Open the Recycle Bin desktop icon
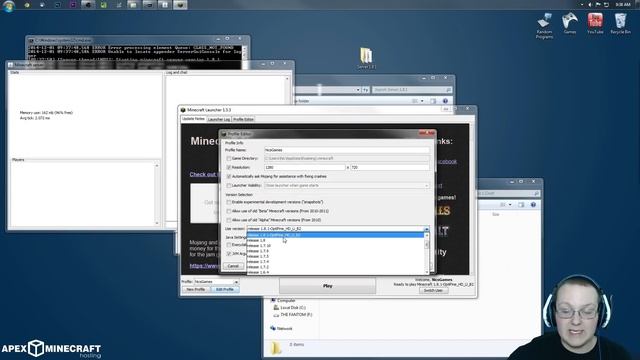The width and height of the screenshot is (640, 360). (x=620, y=23)
